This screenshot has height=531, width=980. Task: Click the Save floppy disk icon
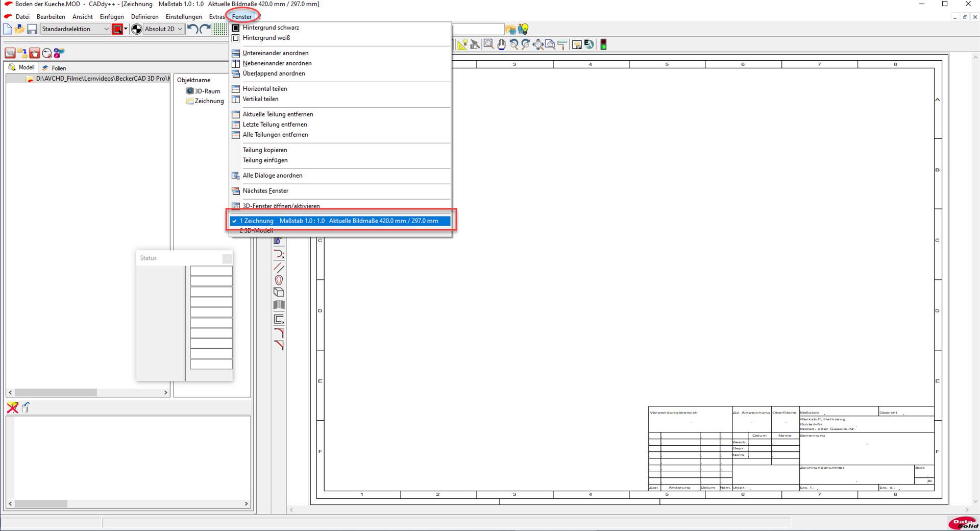32,29
